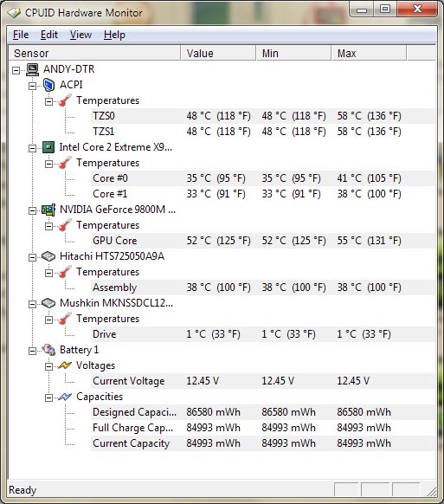Maximize the Hardware Monitor window
Viewport: 444px width, 504px height.
click(x=385, y=10)
